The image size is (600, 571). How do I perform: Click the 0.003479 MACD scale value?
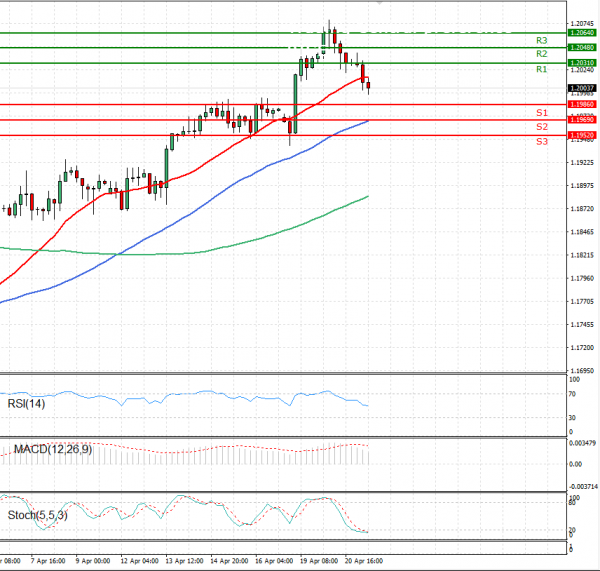pyautogui.click(x=582, y=443)
